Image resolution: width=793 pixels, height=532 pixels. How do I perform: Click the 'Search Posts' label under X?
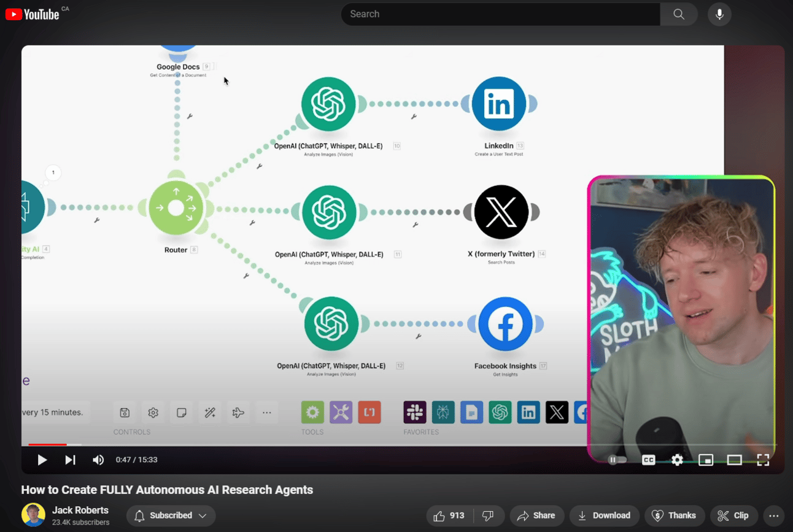tap(501, 262)
